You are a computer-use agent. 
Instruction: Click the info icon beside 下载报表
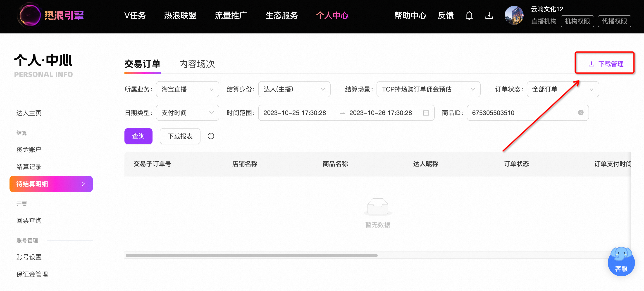[211, 136]
